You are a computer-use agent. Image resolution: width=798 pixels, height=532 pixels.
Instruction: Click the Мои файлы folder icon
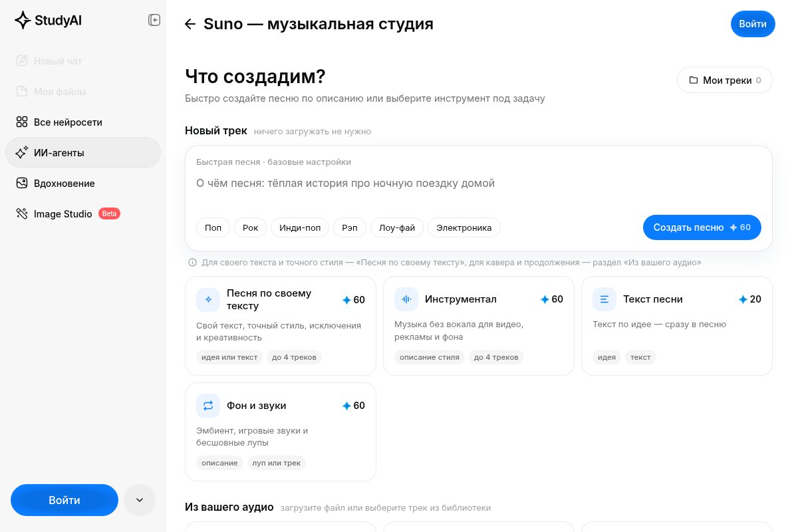coord(22,92)
